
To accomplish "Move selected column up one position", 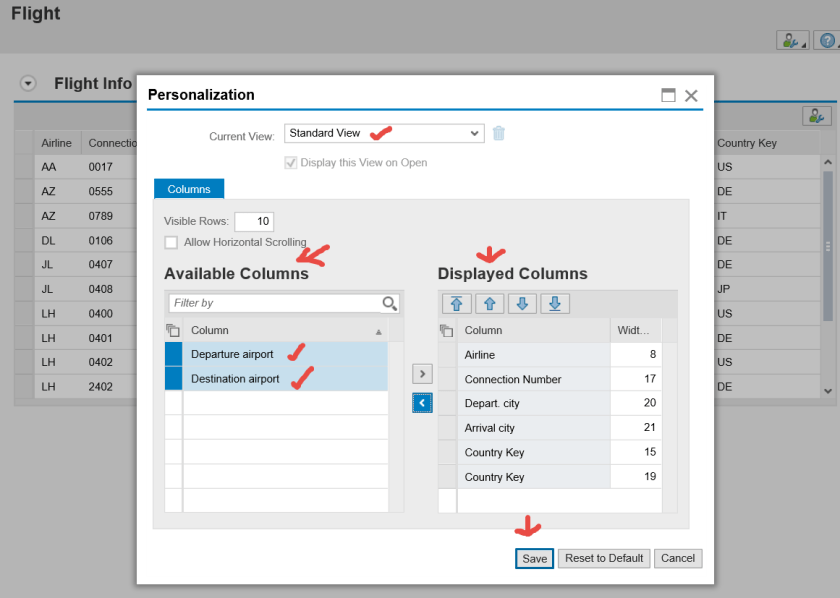I will [x=490, y=304].
